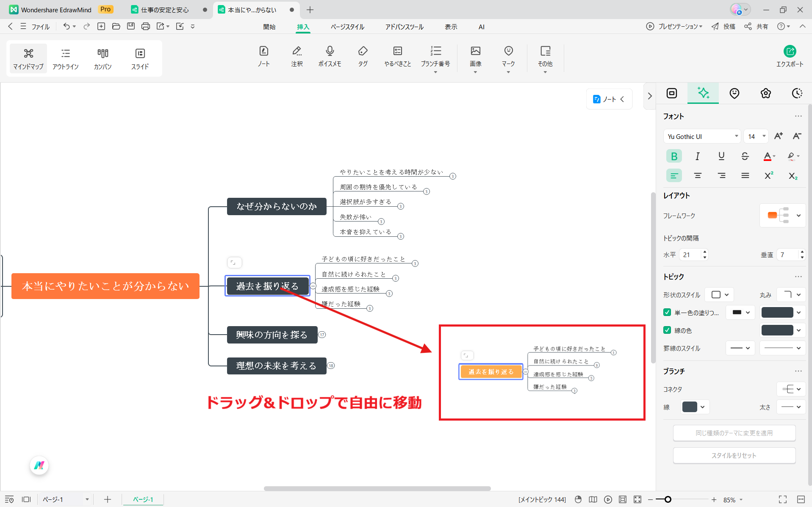The image size is (812, 507).
Task: Open the mark/sticker panel tab
Action: pyautogui.click(x=734, y=93)
